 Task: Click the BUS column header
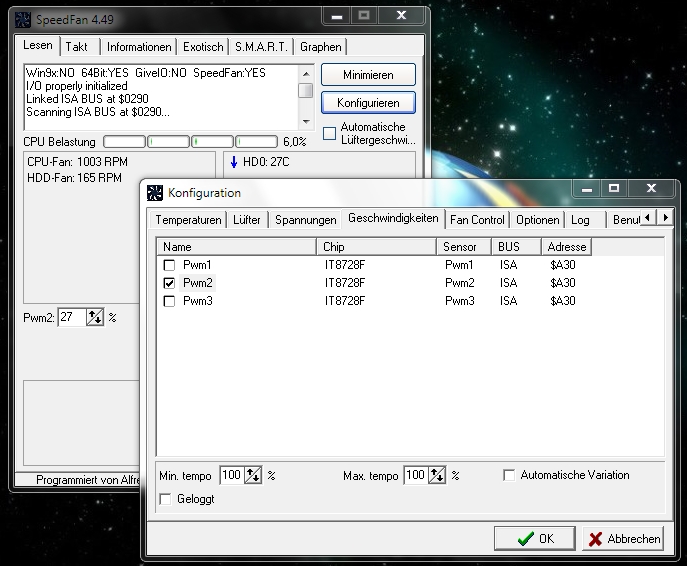[517, 247]
